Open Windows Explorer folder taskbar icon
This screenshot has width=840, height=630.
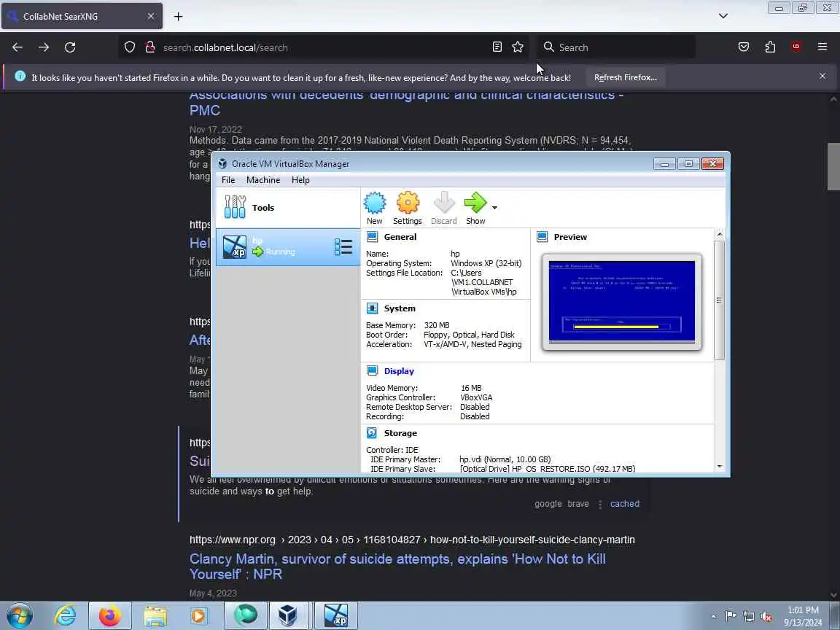point(155,615)
